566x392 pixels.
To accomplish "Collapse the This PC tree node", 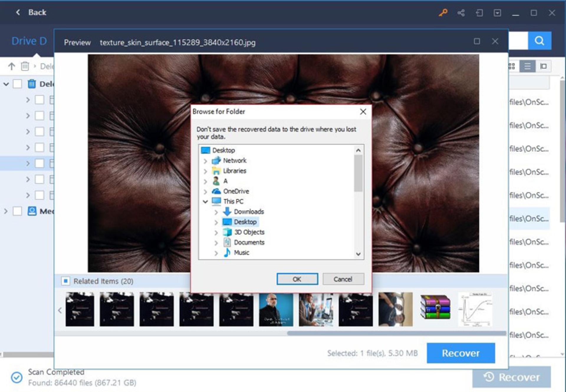I will pyautogui.click(x=205, y=201).
